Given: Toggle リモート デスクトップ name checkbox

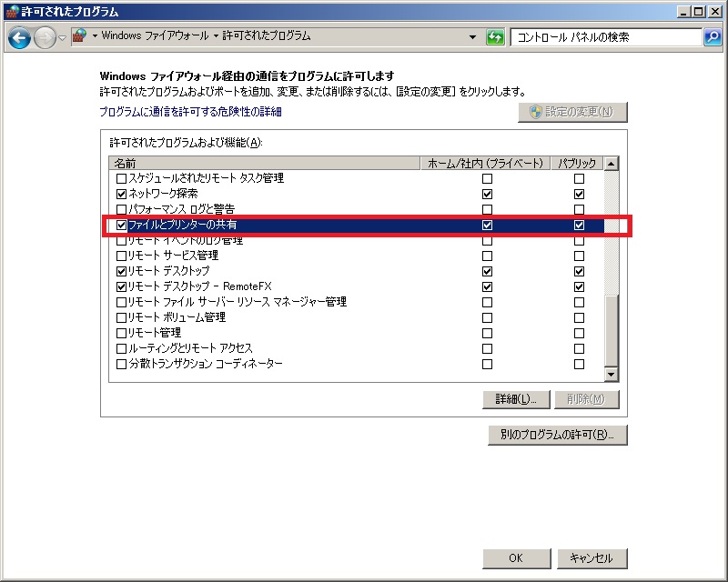Looking at the screenshot, I should point(121,271).
